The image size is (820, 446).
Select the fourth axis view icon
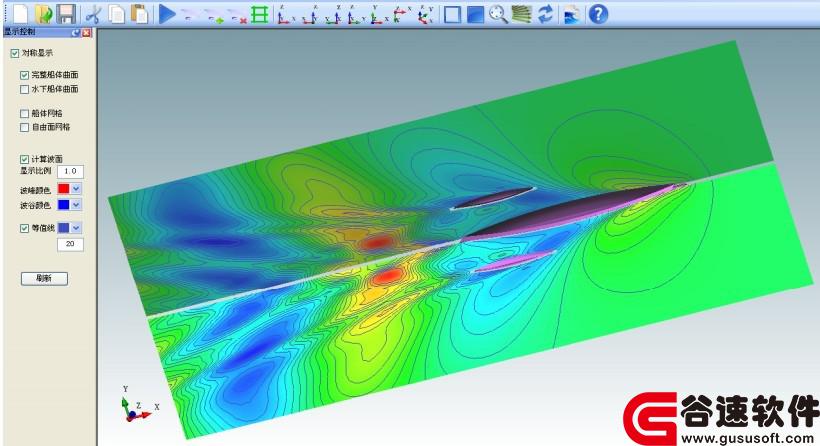[356, 14]
